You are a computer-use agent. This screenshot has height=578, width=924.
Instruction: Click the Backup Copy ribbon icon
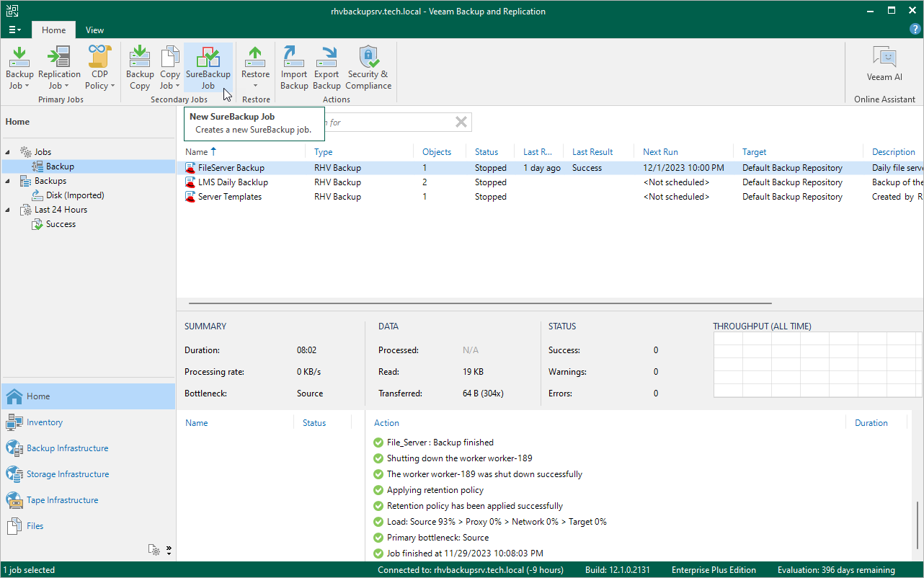click(x=140, y=67)
